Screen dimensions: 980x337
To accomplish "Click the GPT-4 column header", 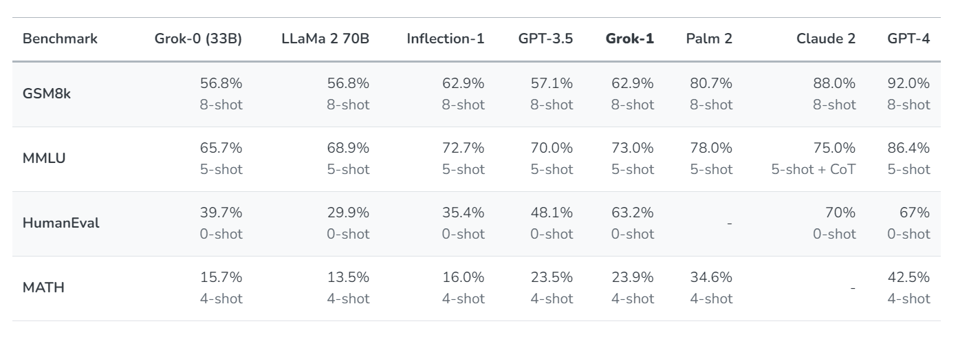I will [x=909, y=39].
